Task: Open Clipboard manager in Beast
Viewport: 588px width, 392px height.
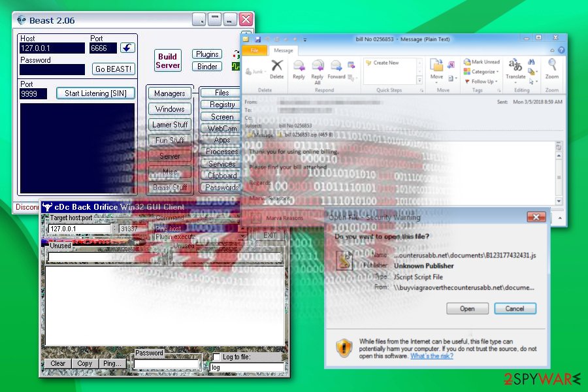Action: [221, 175]
